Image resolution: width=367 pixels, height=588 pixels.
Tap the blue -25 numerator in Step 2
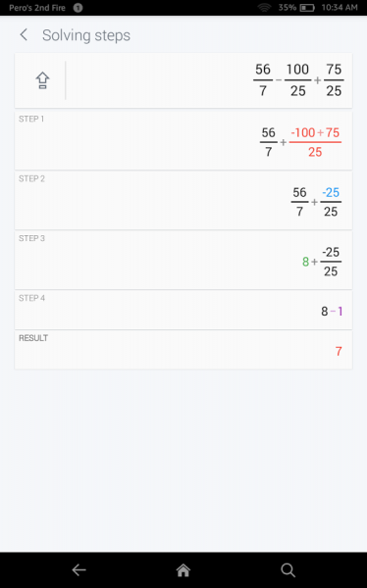point(331,192)
